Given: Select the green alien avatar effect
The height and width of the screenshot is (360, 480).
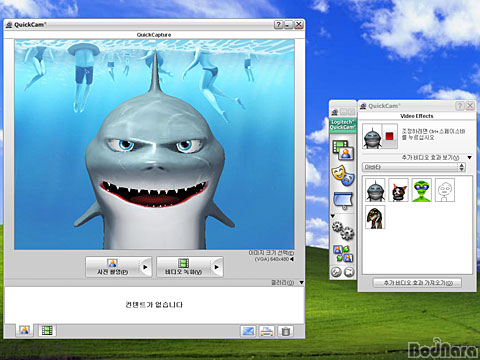Looking at the screenshot, I should pos(422,190).
